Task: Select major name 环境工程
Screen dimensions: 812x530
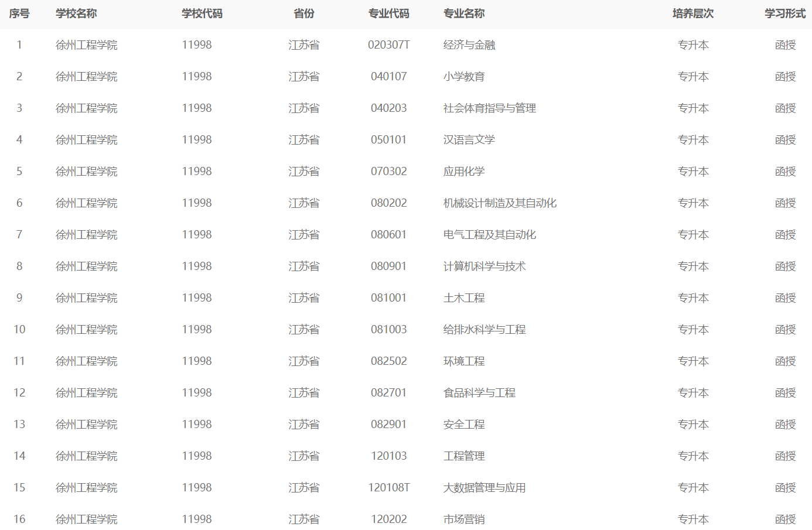Action: pos(464,361)
